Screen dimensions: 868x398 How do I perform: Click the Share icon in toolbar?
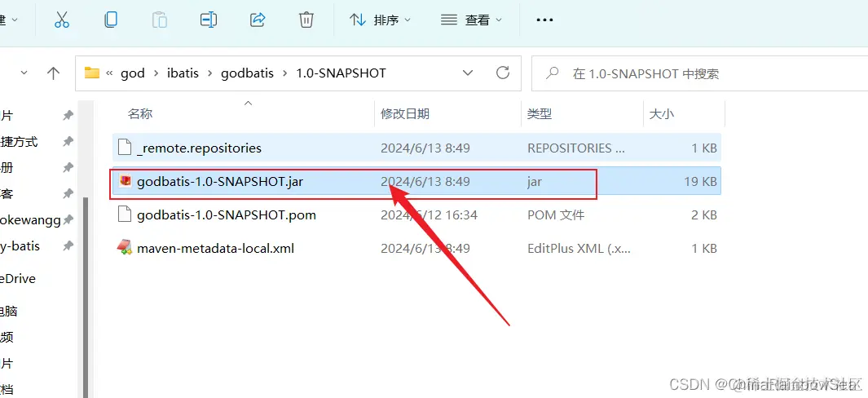pyautogui.click(x=258, y=20)
